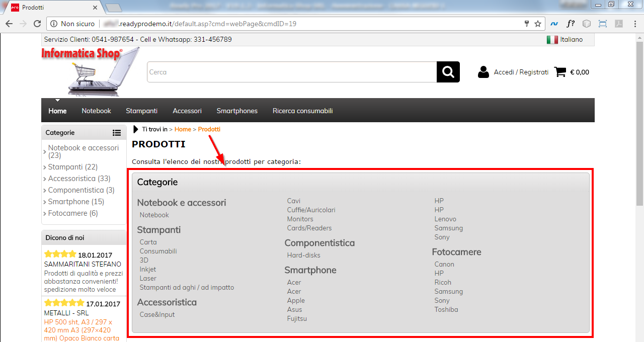The image size is (644, 342).
Task: Open the Hard-disks subcategory link
Action: [304, 255]
